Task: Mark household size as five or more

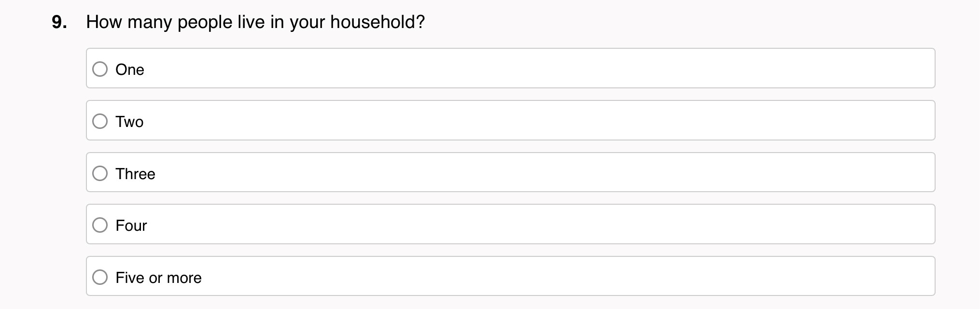Action: (x=100, y=277)
